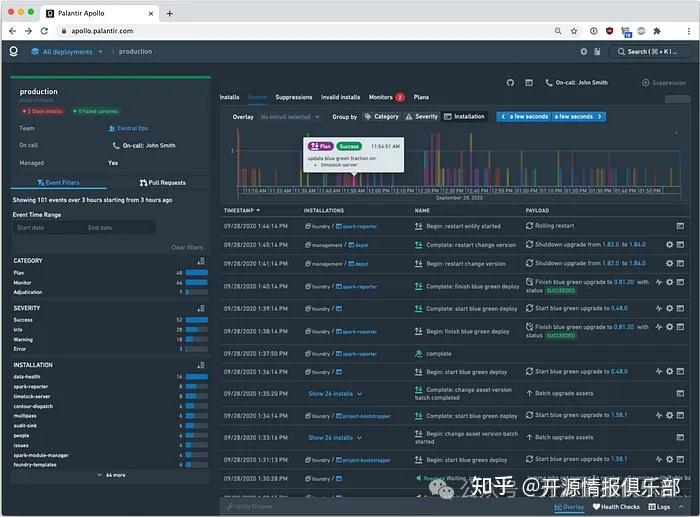Click the End date field
Viewport: 700px width, 517px height.
(120, 228)
